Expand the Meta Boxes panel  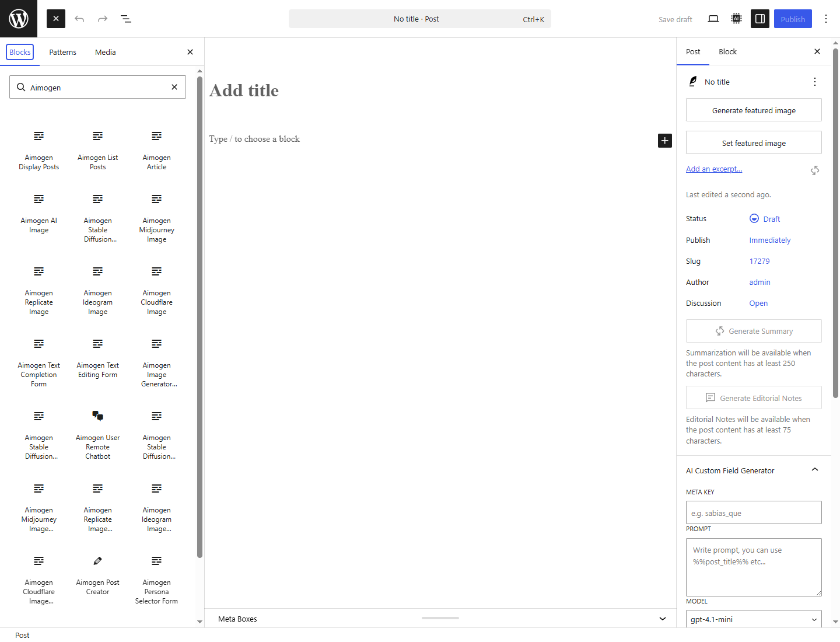440,619
